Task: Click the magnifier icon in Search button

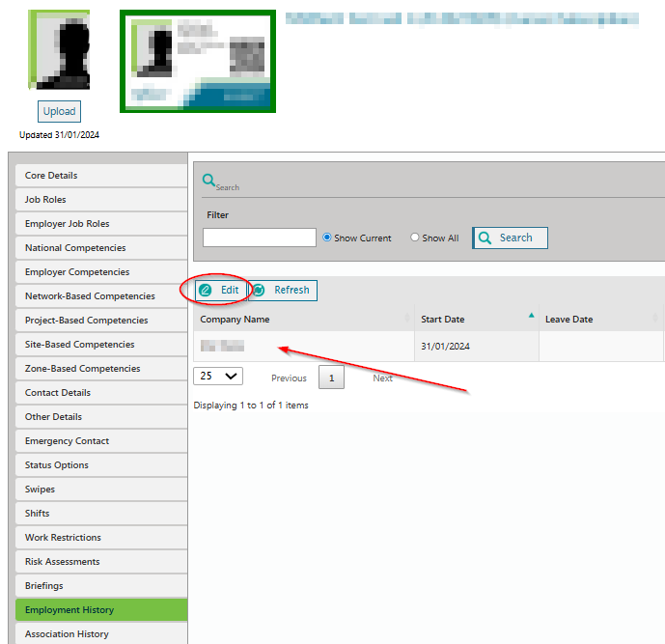Action: click(x=485, y=238)
